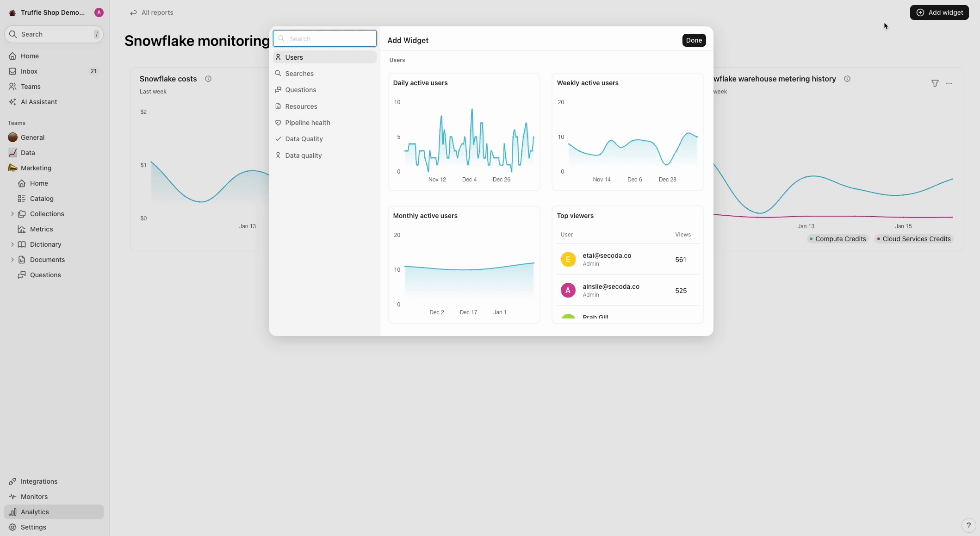980x536 pixels.
Task: Expand the Documents tree item
Action: (x=12, y=260)
